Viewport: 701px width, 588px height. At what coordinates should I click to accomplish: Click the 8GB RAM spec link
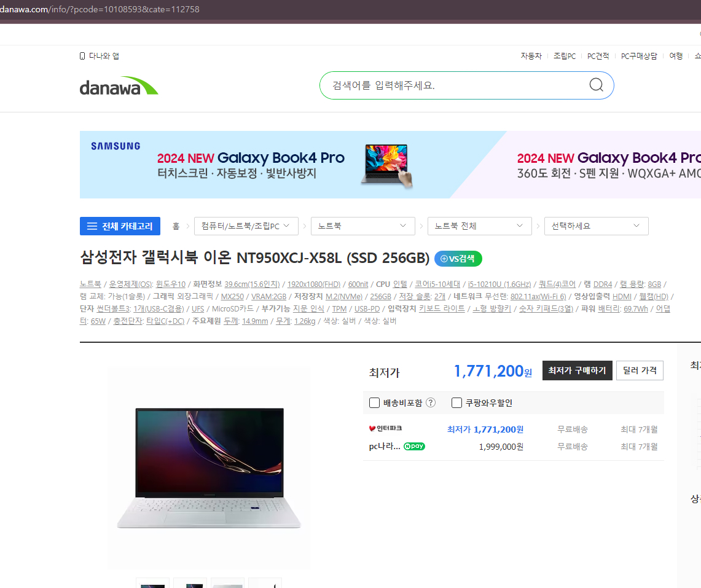point(654,284)
